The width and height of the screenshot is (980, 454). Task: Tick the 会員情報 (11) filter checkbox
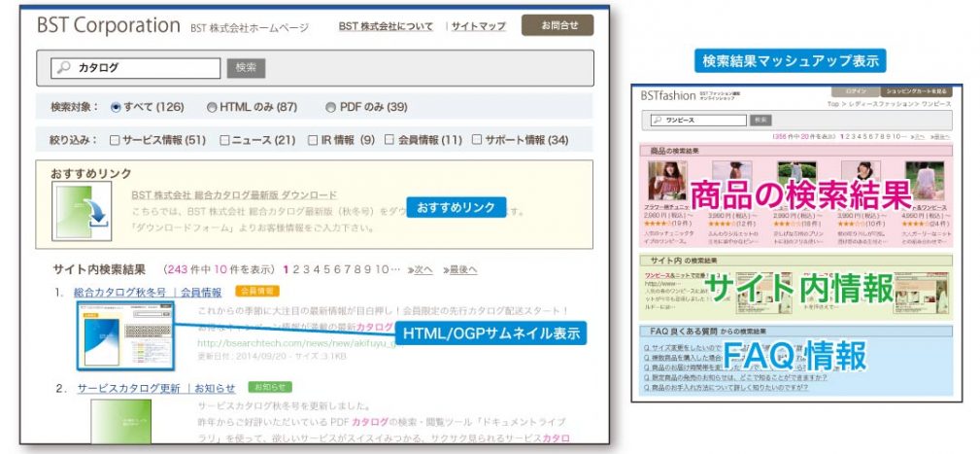coord(389,140)
